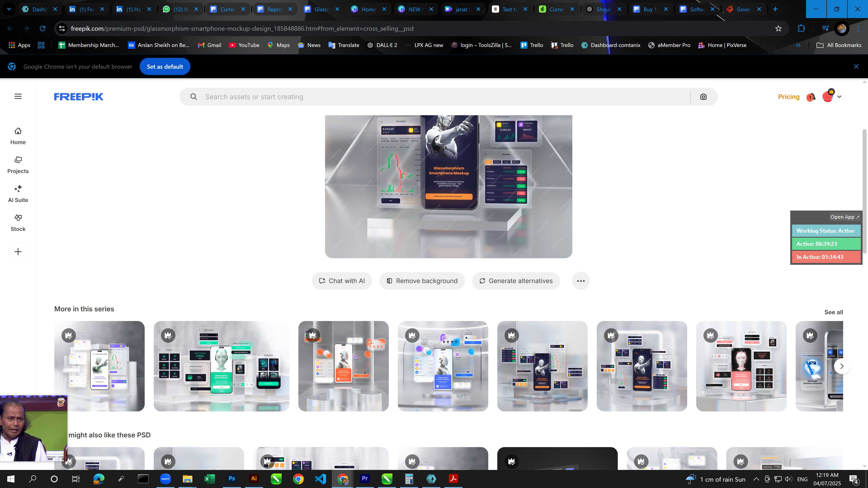Viewport: 868px width, 488px height.
Task: Open the Extensions puzzle icon
Action: tap(801, 29)
